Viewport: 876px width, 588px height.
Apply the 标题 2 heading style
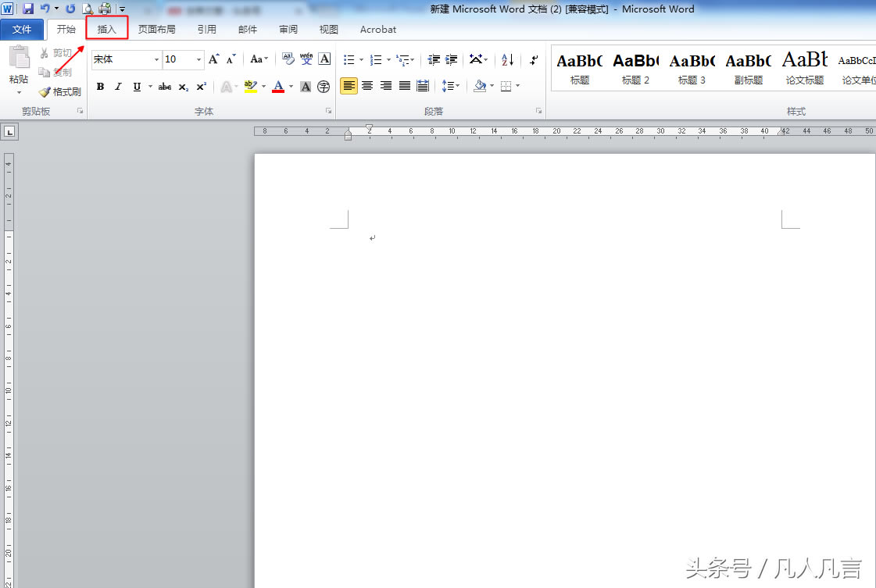pyautogui.click(x=635, y=68)
